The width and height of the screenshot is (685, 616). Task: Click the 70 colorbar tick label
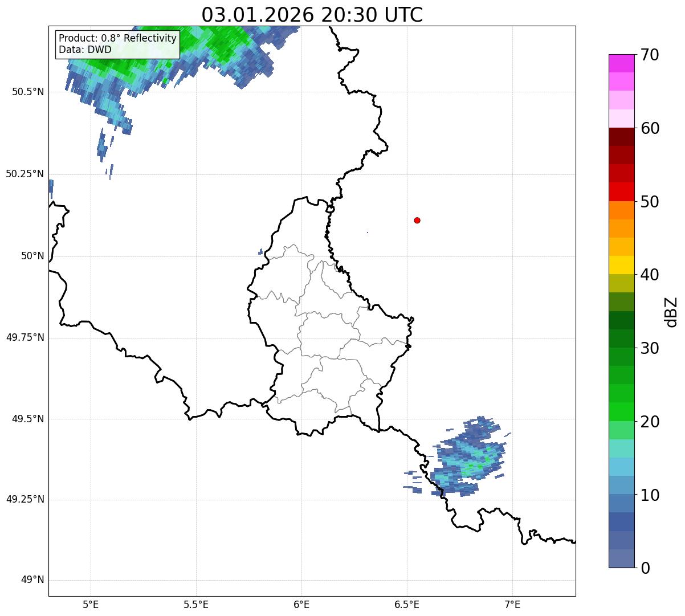(650, 55)
